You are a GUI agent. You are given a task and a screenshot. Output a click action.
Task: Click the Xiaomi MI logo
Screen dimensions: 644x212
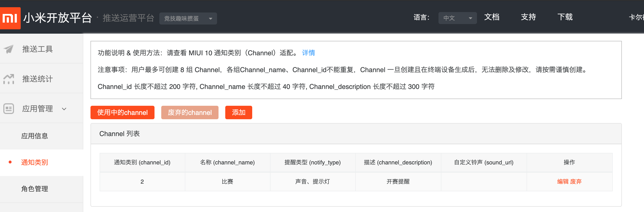pyautogui.click(x=10, y=18)
